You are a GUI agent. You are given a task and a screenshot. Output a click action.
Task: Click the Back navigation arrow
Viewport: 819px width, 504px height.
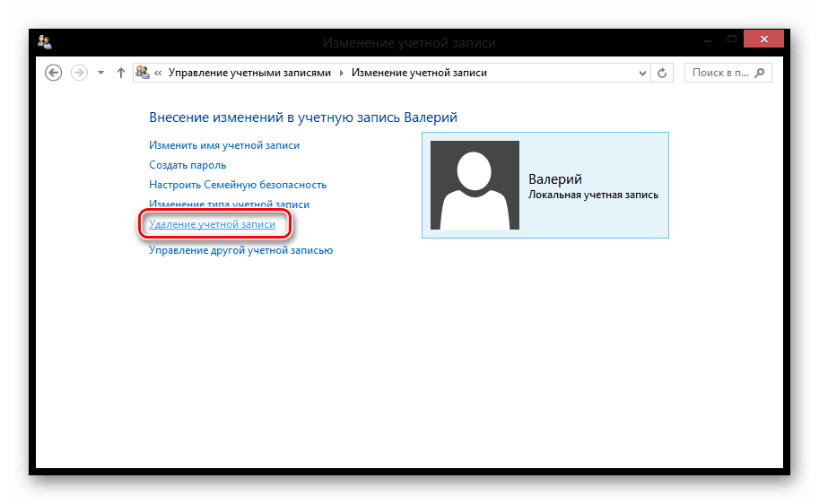(x=53, y=73)
